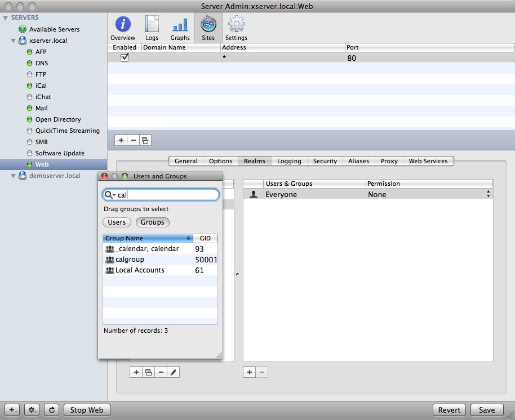Remove the selected site with minus button
515x420 pixels.
coord(133,140)
